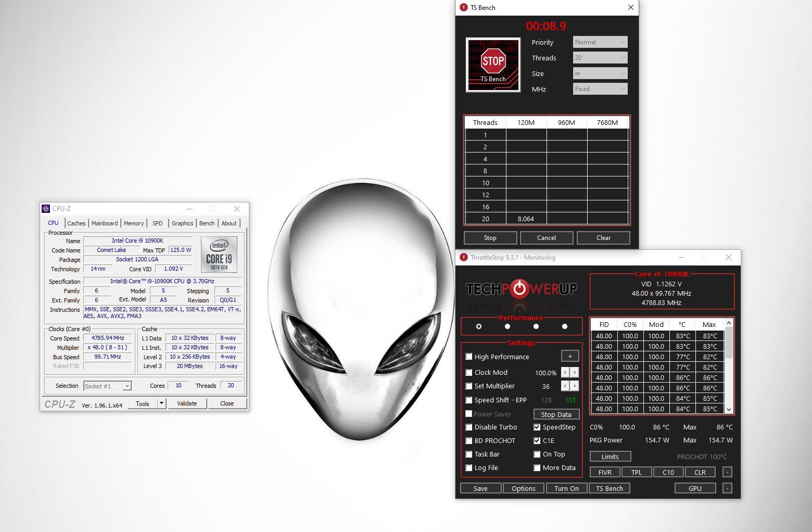Enable the More Data checkbox
The height and width of the screenshot is (532, 812).
pyautogui.click(x=537, y=467)
